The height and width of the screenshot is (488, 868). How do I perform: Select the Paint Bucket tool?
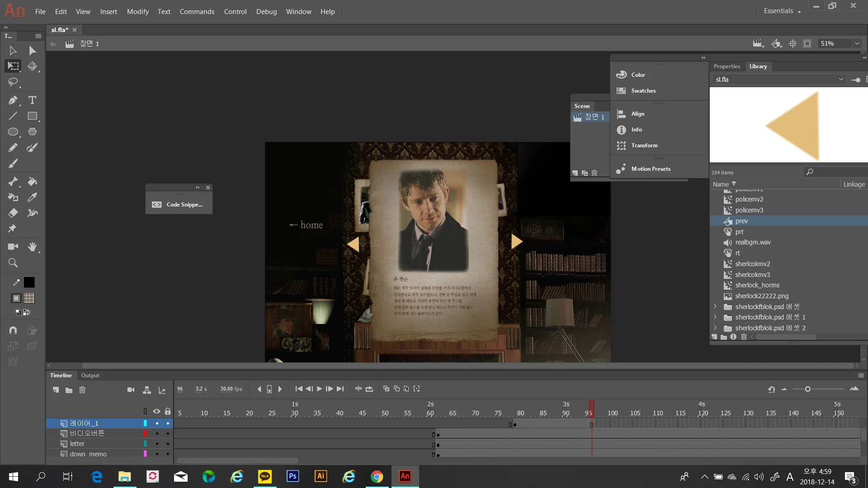32,181
